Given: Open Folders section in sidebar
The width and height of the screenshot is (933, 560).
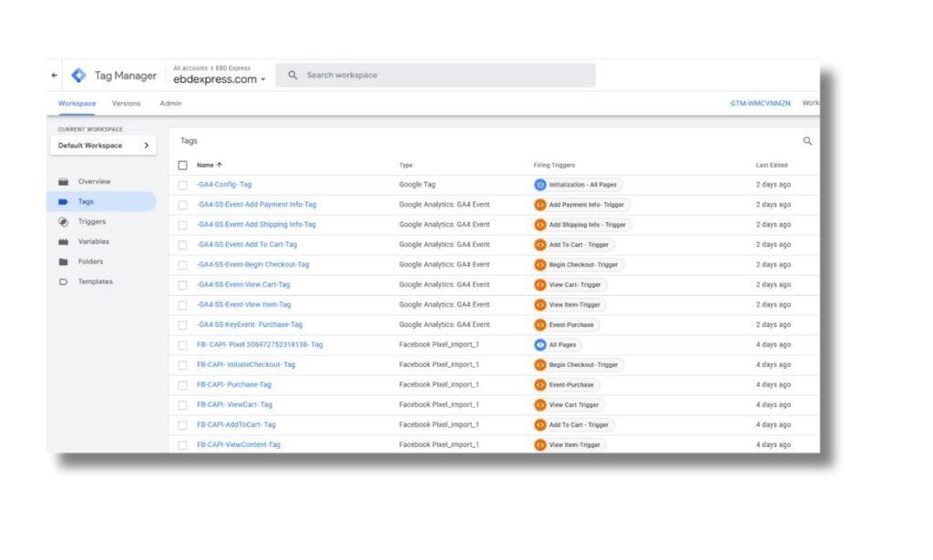Looking at the screenshot, I should click(90, 262).
